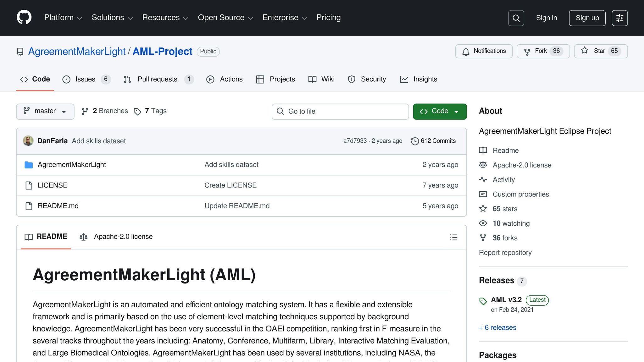Open the Pricing menu item
The image size is (644, 362).
pyautogui.click(x=328, y=18)
